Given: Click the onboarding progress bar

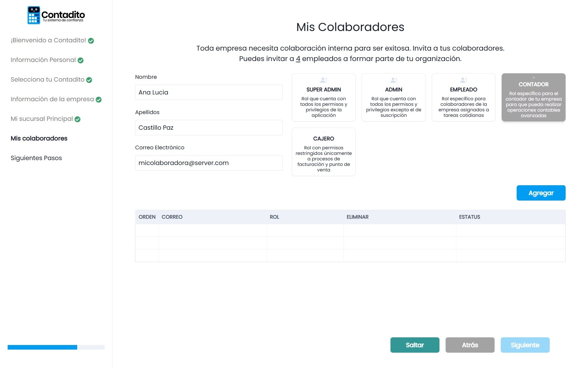Looking at the screenshot, I should [x=56, y=347].
